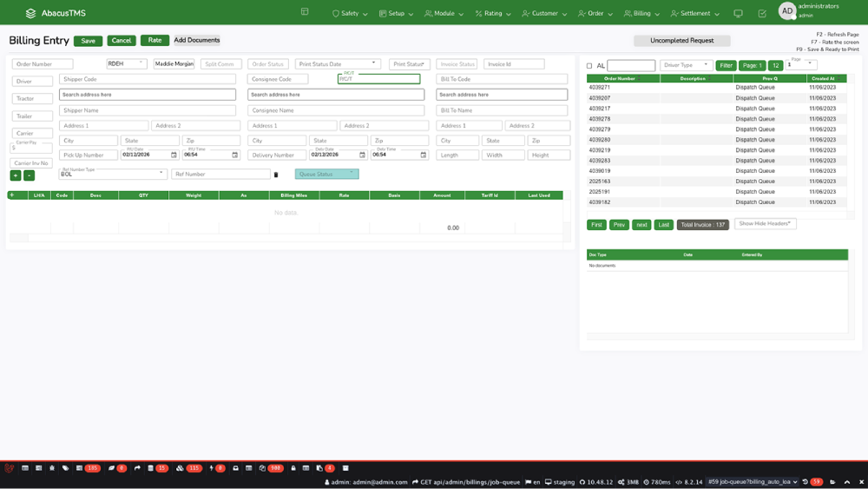
Task: Open the P/U Date calendar picker icon
Action: click(174, 155)
